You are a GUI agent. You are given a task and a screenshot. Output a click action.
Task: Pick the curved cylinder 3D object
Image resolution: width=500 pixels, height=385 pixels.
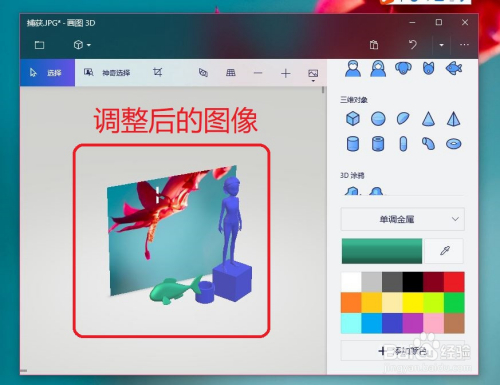point(428,144)
